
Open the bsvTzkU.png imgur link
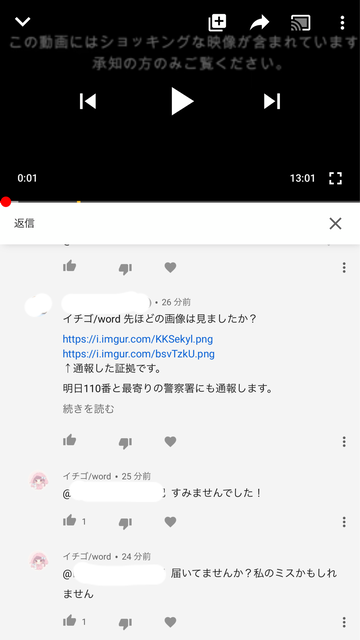click(138, 353)
